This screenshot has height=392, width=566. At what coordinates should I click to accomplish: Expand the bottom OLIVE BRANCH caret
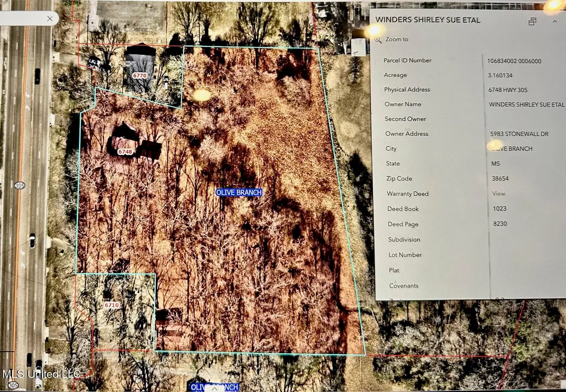pyautogui.click(x=215, y=389)
